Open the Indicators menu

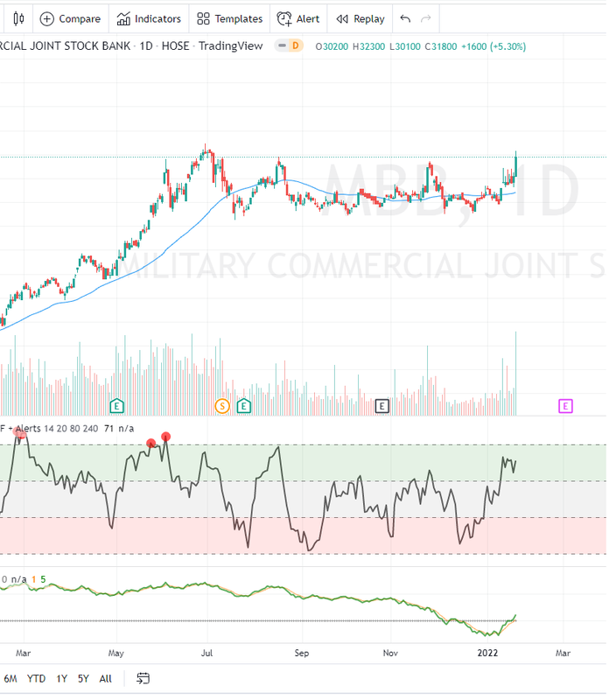coord(149,18)
